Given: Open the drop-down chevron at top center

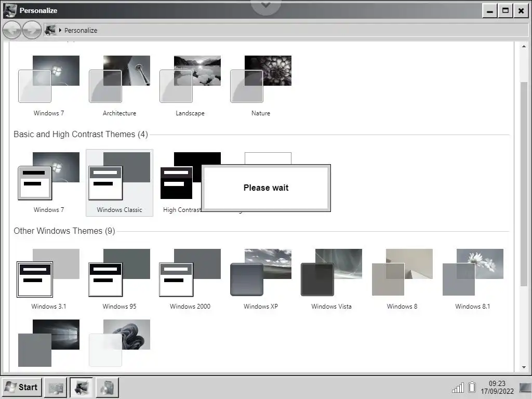Looking at the screenshot, I should [x=265, y=5].
